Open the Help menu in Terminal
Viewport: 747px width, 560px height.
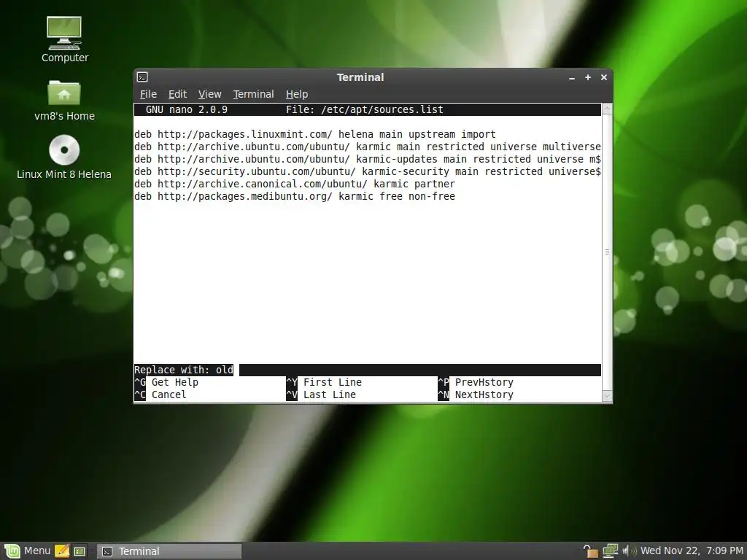click(x=297, y=94)
